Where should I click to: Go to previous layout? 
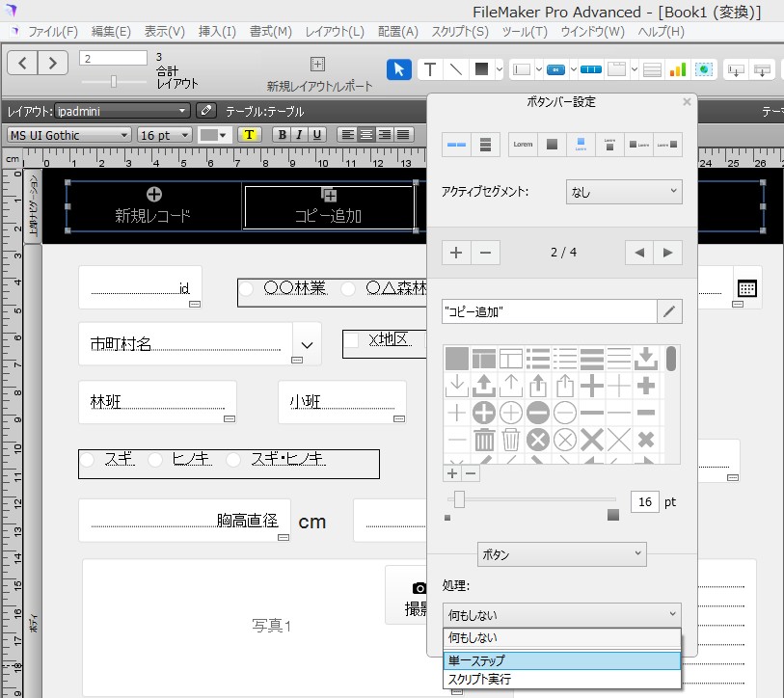pyautogui.click(x=22, y=63)
